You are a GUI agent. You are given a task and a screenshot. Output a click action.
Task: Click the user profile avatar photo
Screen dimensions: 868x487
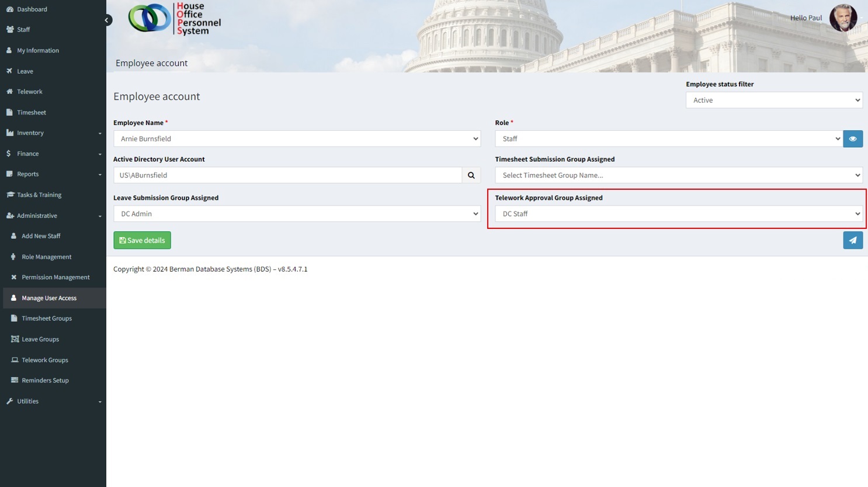pos(842,18)
